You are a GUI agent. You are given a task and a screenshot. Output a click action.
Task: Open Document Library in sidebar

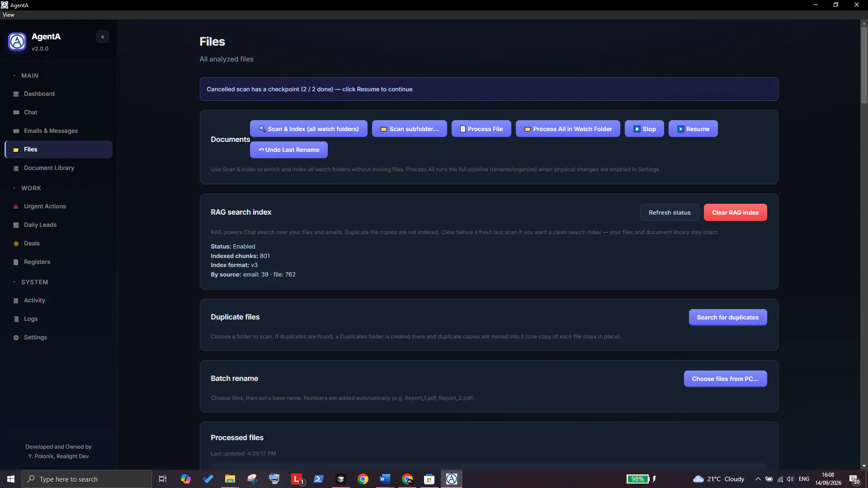coord(58,168)
